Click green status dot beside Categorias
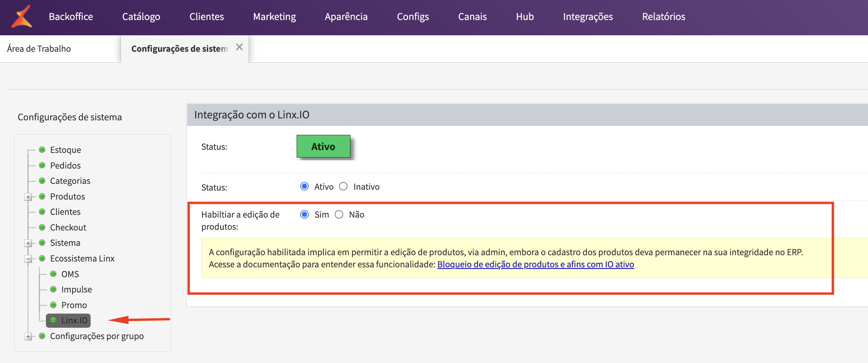This screenshot has height=363, width=868. [x=42, y=180]
